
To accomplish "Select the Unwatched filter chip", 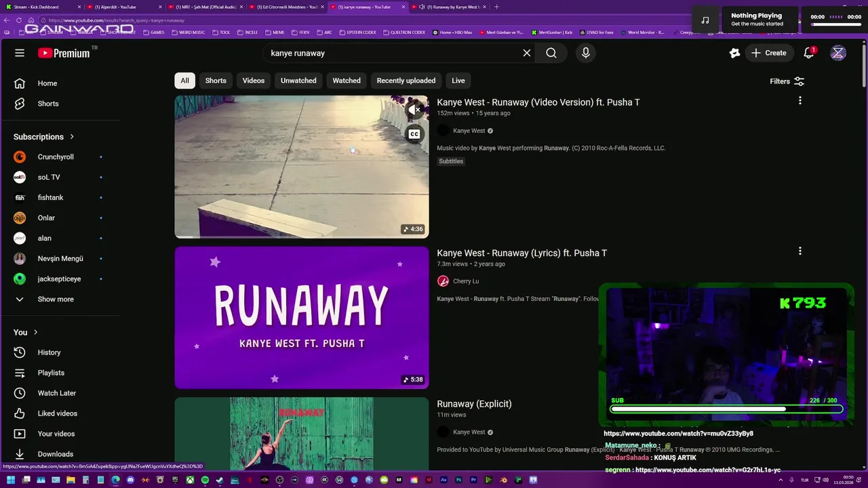I will click(x=298, y=81).
